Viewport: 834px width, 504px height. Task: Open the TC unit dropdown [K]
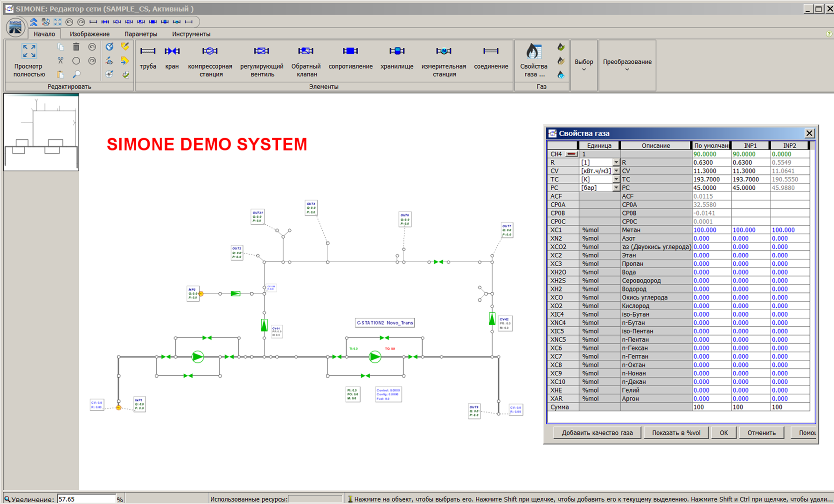pyautogui.click(x=616, y=179)
